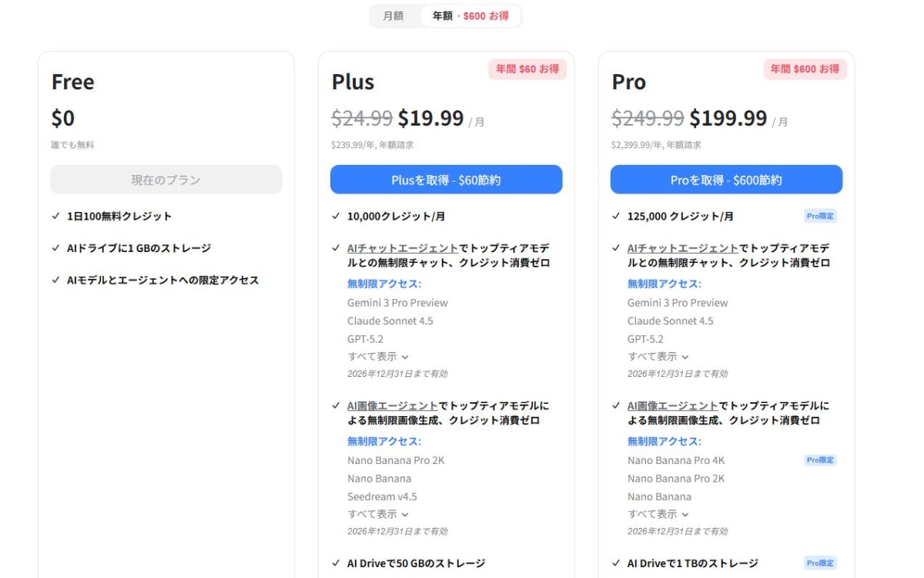Click the 年間 $600 お得 badge on Pro
924x578 pixels.
805,69
